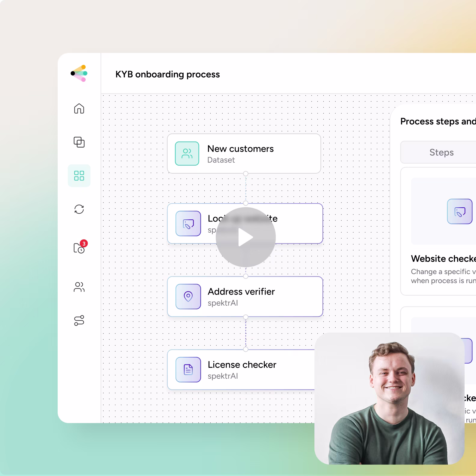
Task: Open the workflow routes sidebar icon
Action: tap(79, 320)
